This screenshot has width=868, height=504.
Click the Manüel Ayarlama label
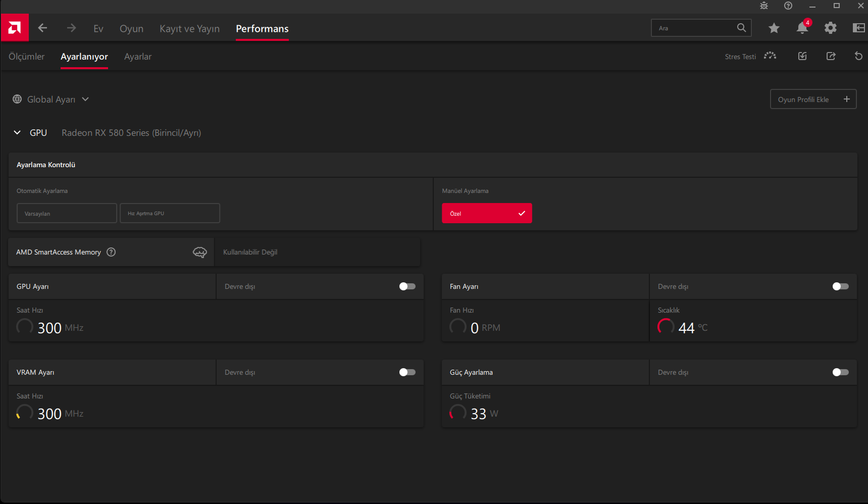(465, 191)
